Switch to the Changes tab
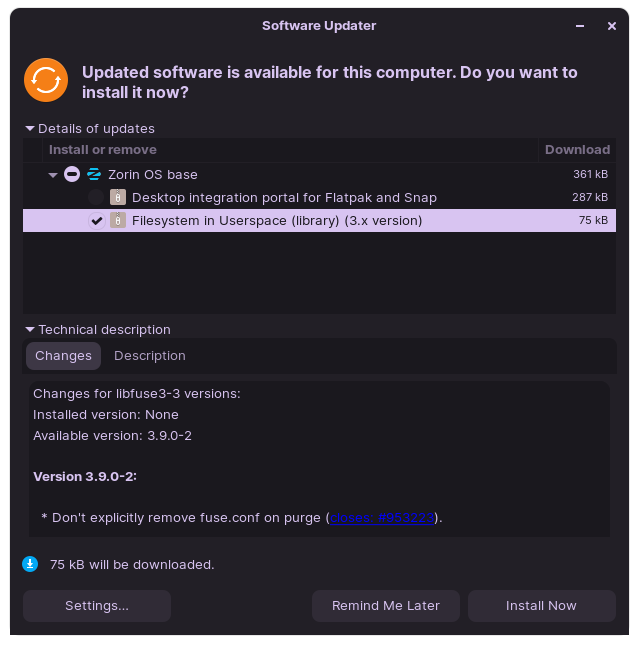639x645 pixels. coord(63,356)
